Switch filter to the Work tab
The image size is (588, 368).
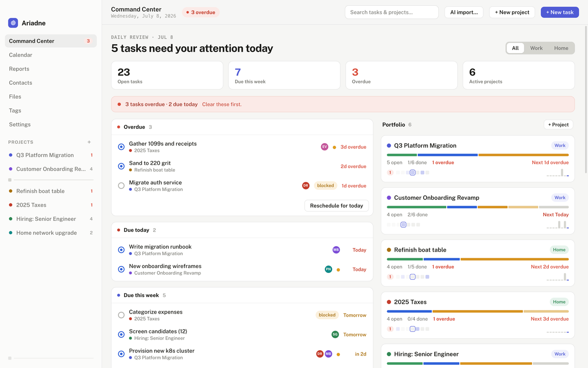[x=536, y=48]
